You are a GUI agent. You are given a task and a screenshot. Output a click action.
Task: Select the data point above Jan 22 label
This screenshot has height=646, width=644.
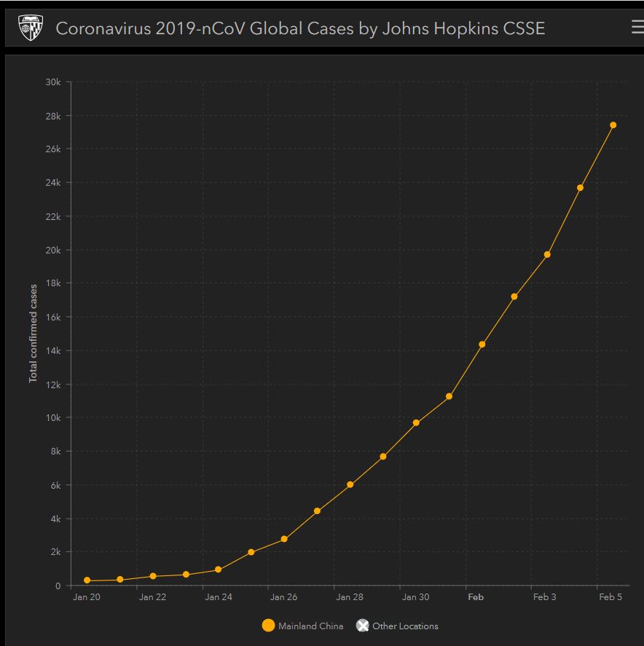153,576
